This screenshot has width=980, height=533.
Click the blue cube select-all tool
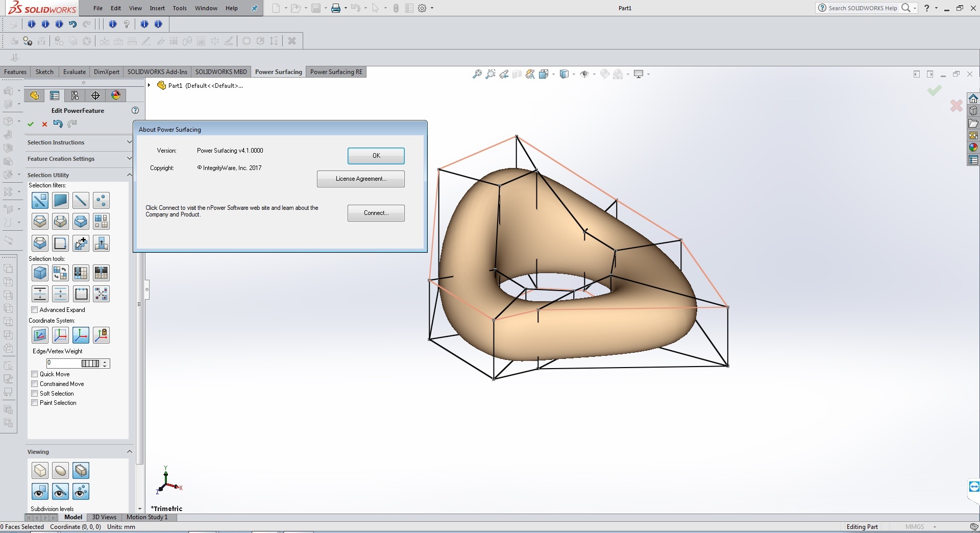(x=40, y=273)
